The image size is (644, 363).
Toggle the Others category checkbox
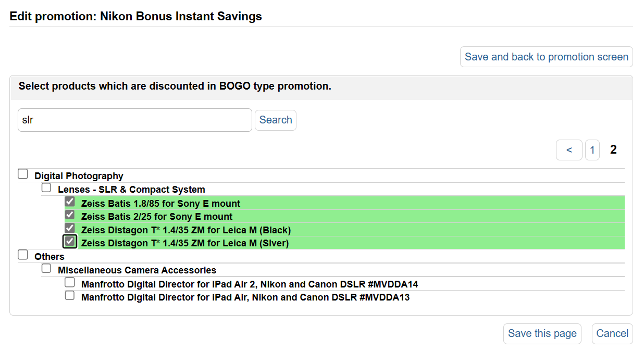point(23,255)
